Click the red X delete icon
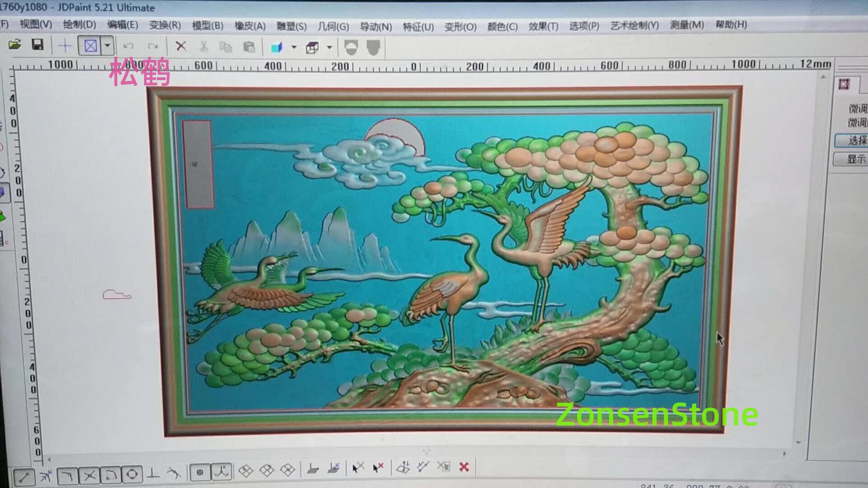This screenshot has width=868, height=488. pos(181,46)
